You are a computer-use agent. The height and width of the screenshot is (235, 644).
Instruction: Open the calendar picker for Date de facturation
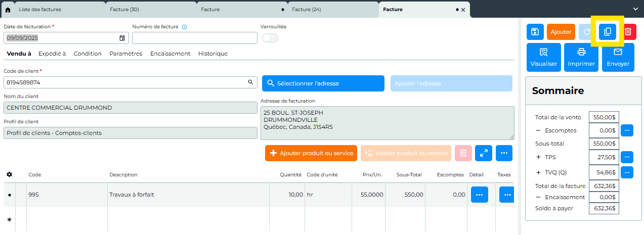click(x=122, y=38)
